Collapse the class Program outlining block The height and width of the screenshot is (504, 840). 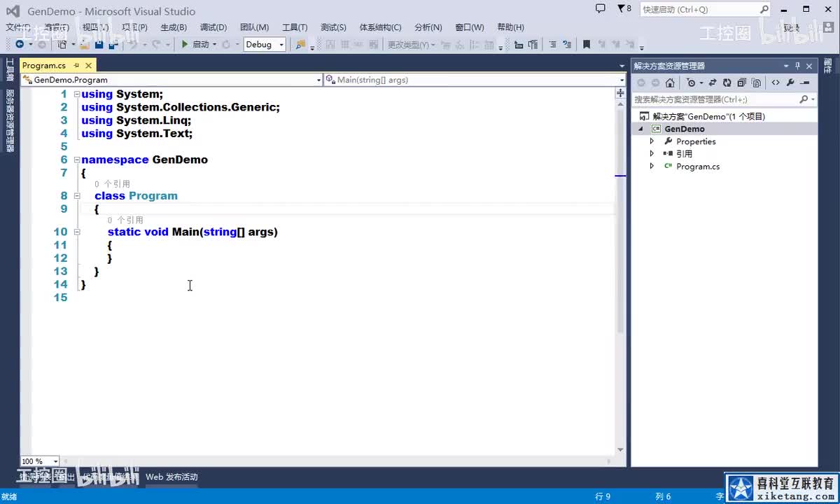tap(77, 196)
